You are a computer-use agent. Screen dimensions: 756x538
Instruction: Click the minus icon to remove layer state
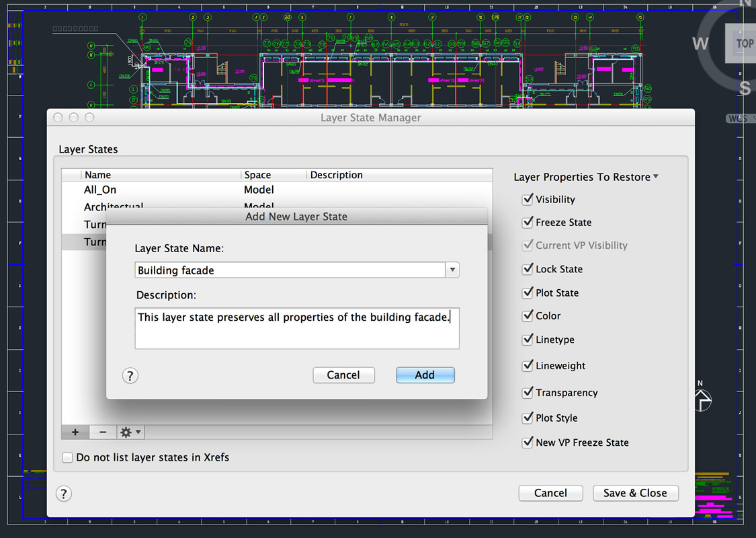pyautogui.click(x=102, y=432)
